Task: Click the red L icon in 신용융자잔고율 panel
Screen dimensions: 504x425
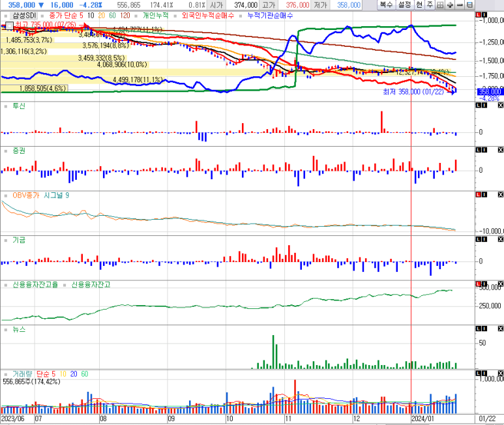Action: click(x=479, y=284)
